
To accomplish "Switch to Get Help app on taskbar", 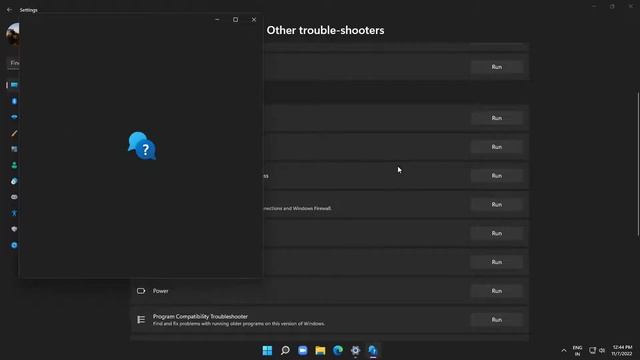I will 373,350.
